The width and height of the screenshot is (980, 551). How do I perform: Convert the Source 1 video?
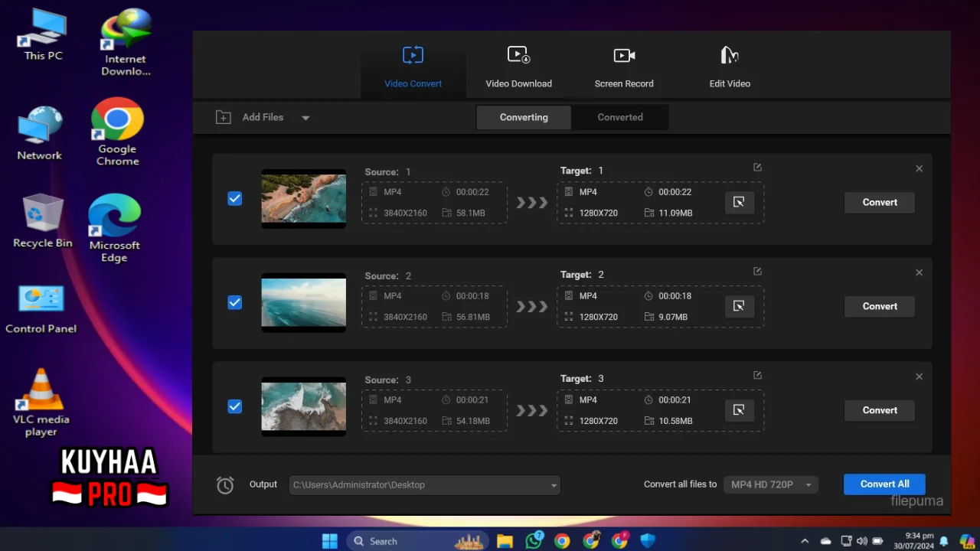[880, 203]
